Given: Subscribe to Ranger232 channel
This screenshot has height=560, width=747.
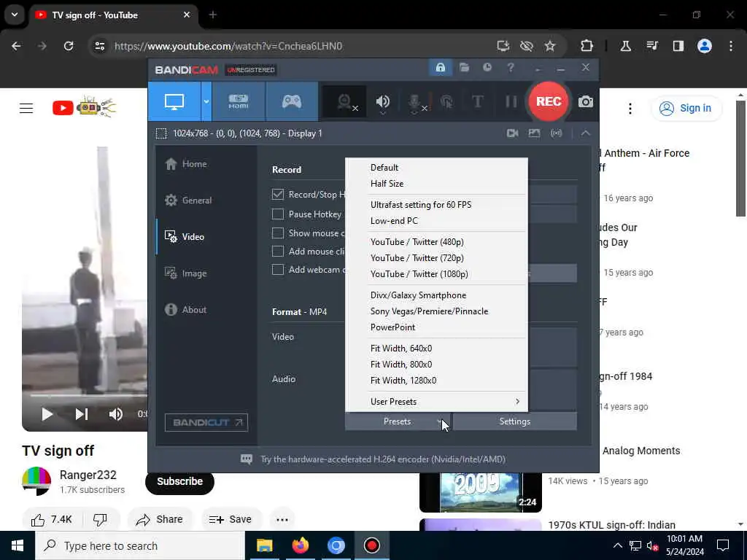Looking at the screenshot, I should [x=179, y=481].
